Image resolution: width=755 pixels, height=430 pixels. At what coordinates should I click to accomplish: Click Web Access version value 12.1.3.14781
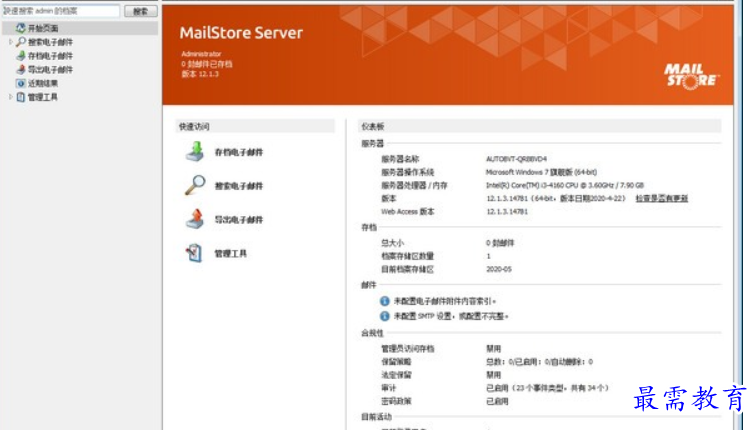click(507, 211)
